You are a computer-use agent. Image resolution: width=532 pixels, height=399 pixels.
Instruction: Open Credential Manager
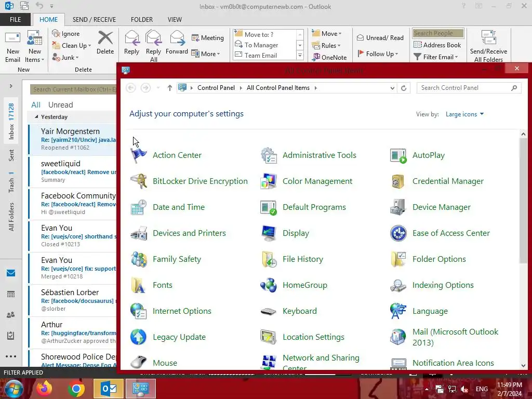coord(437,181)
